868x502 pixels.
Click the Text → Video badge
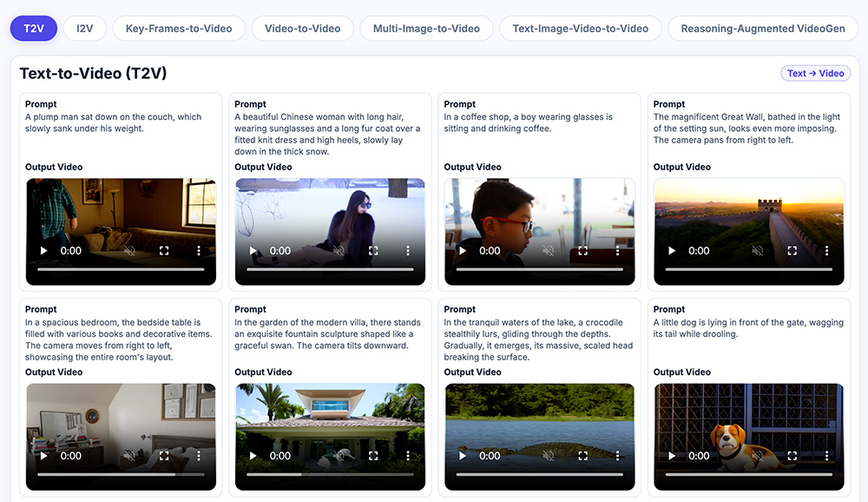tap(815, 74)
